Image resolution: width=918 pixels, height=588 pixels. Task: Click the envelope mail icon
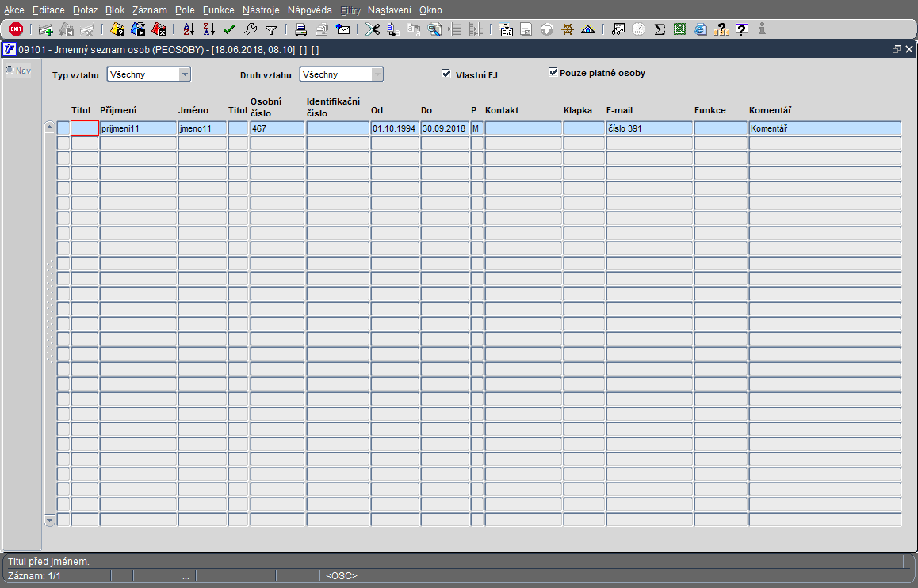click(x=343, y=29)
